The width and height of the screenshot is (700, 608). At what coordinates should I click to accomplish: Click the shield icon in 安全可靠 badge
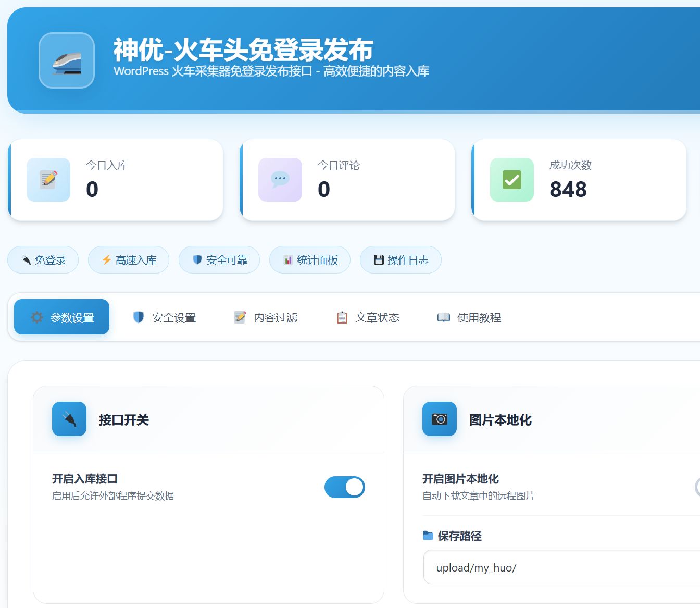197,259
